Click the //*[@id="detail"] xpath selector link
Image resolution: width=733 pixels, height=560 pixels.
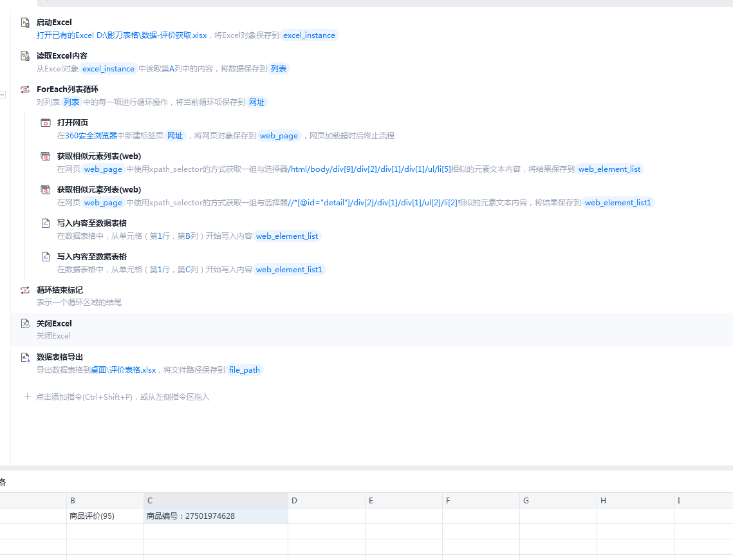point(373,203)
